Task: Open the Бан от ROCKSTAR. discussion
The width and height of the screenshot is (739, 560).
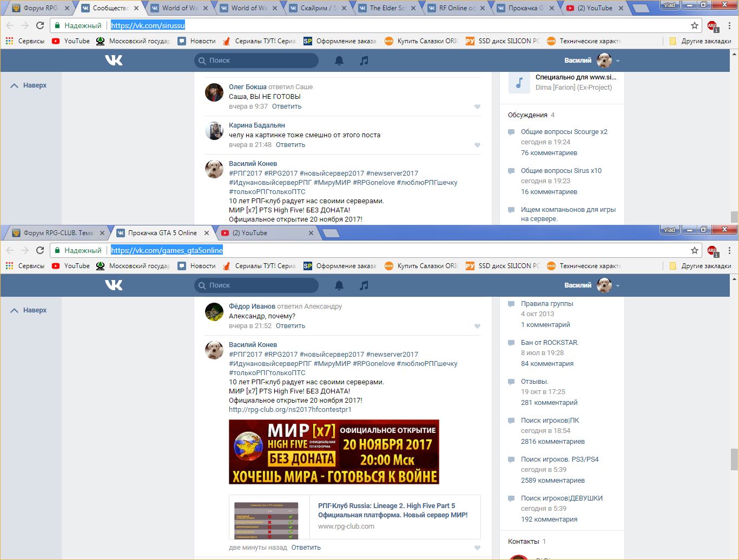Action: (x=550, y=343)
